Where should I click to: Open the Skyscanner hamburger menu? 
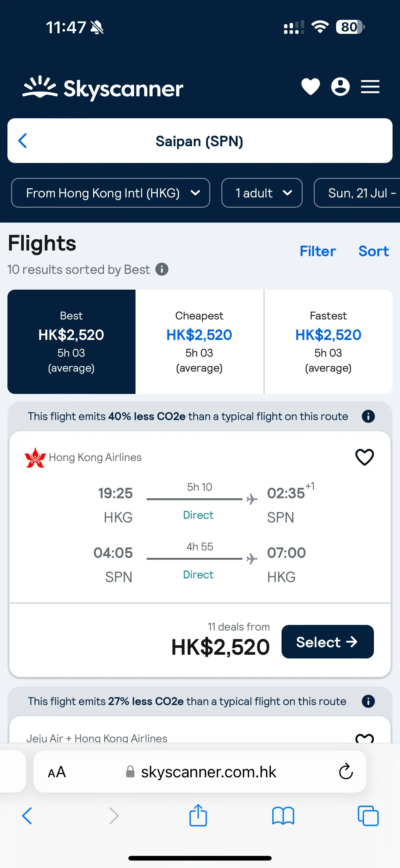(370, 87)
